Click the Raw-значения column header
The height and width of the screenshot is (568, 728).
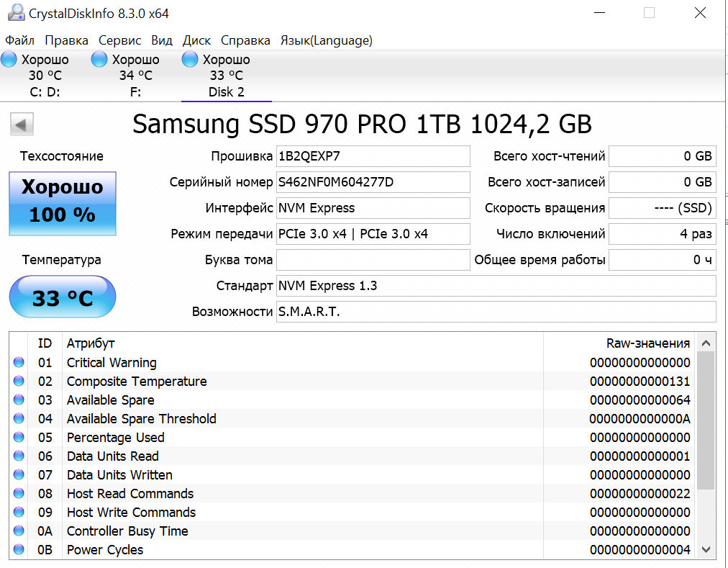pyautogui.click(x=647, y=343)
